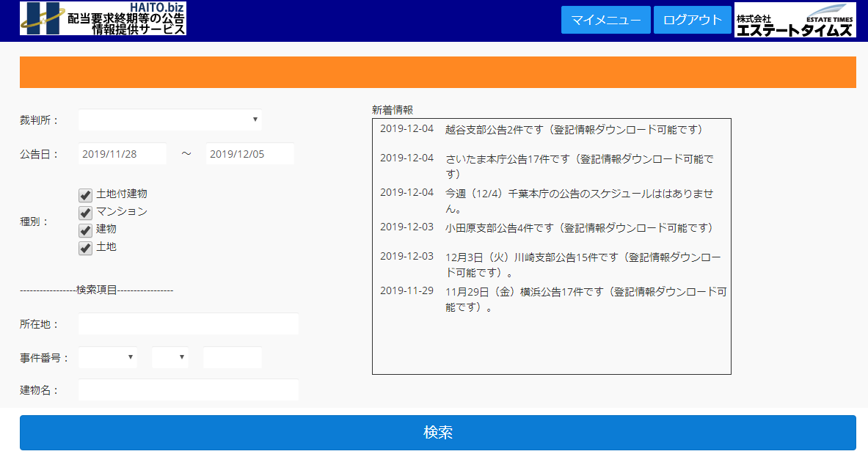Viewport: 868px width, 454px height.
Task: Select the 越谷支部公告2件 news entry
Action: pyautogui.click(x=574, y=130)
